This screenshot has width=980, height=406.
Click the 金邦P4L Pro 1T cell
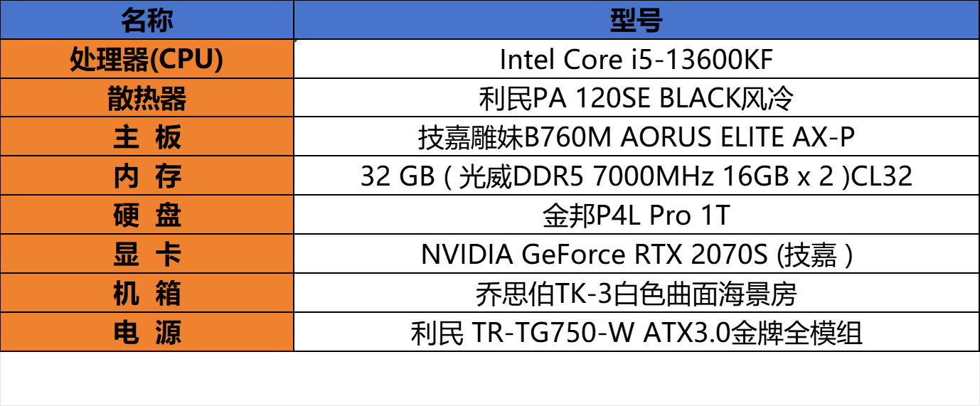coord(636,215)
